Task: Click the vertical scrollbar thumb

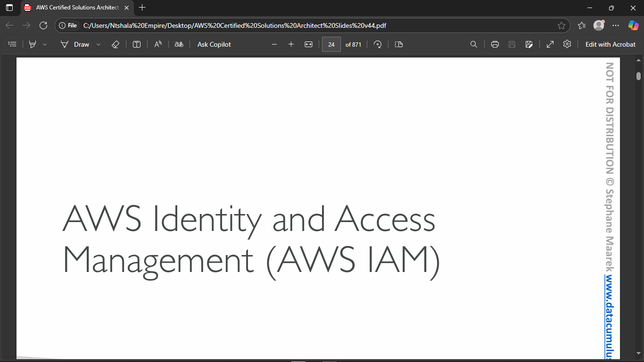Action: coord(638,76)
